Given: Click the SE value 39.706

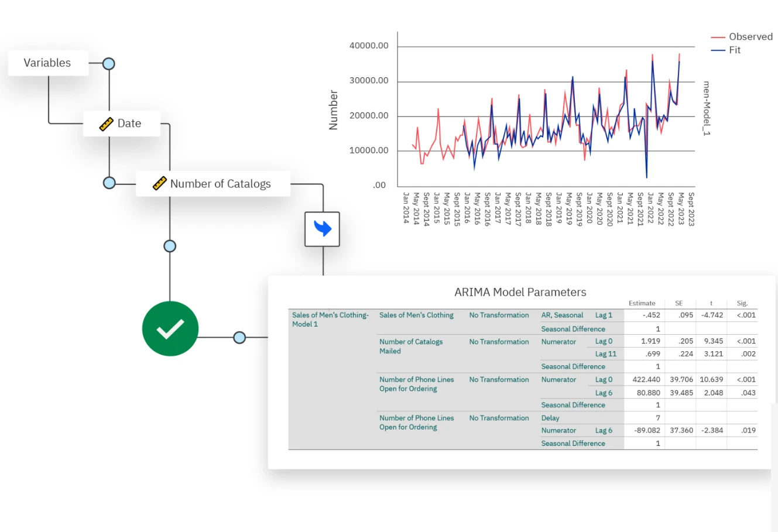Looking at the screenshot, I should click(681, 379).
